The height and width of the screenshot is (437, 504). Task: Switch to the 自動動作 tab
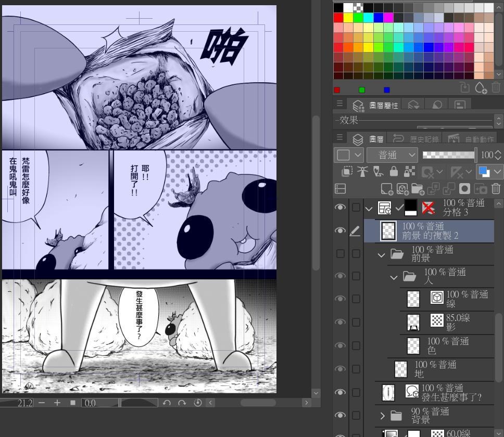(x=470, y=139)
